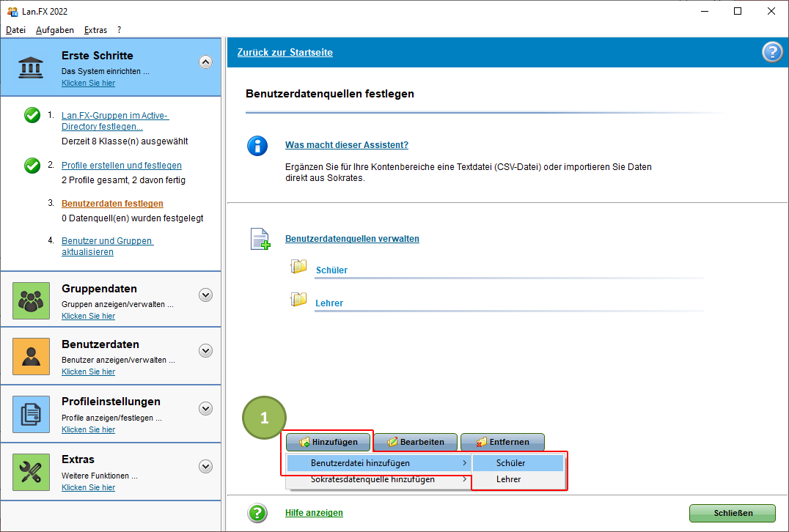Open Benutzerdaten festlegen step link
The width and height of the screenshot is (789, 532).
point(112,204)
